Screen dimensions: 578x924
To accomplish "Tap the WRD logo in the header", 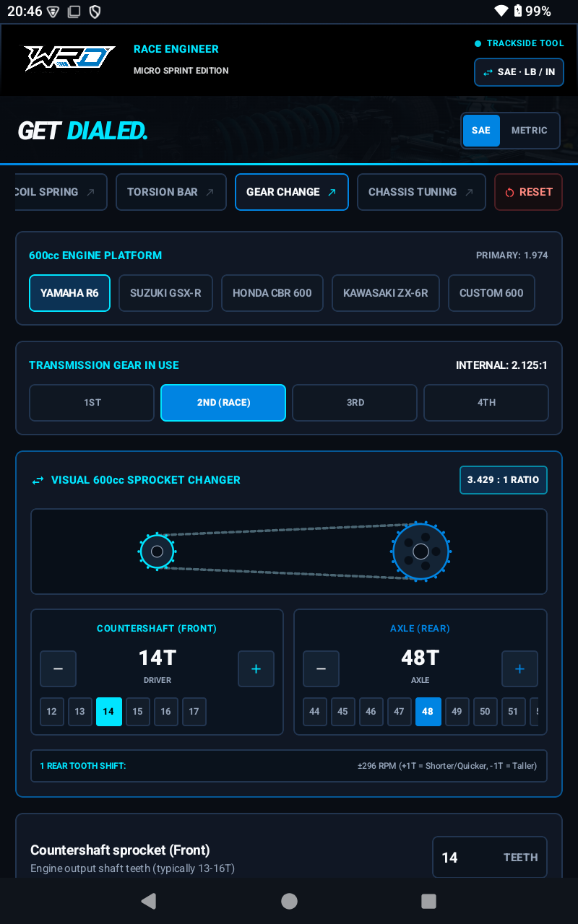I will click(x=69, y=58).
